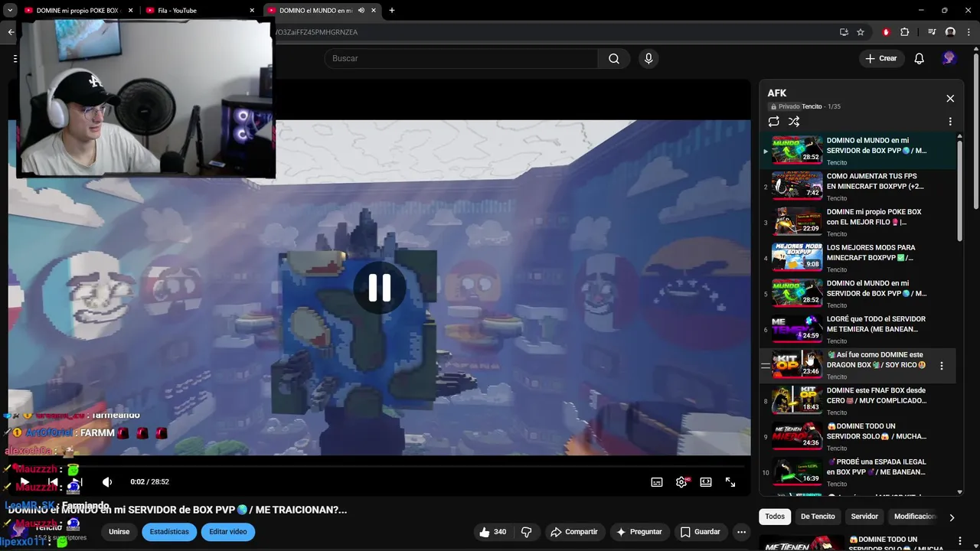
Task: Open options for 'DRAGON BOX' playlist item
Action: pos(942,366)
